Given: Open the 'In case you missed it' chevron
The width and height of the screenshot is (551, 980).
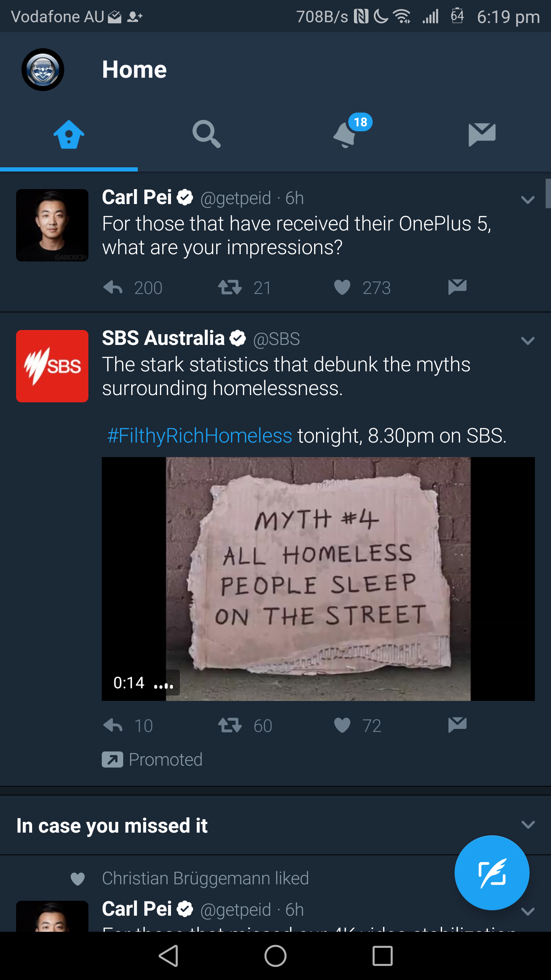Looking at the screenshot, I should (528, 824).
